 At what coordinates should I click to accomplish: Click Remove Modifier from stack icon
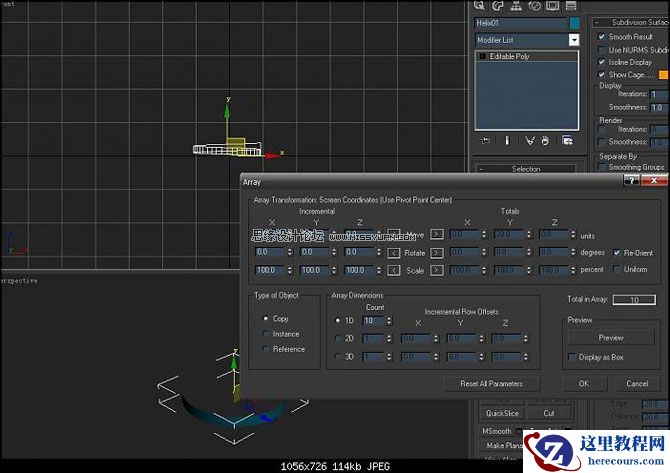click(545, 141)
